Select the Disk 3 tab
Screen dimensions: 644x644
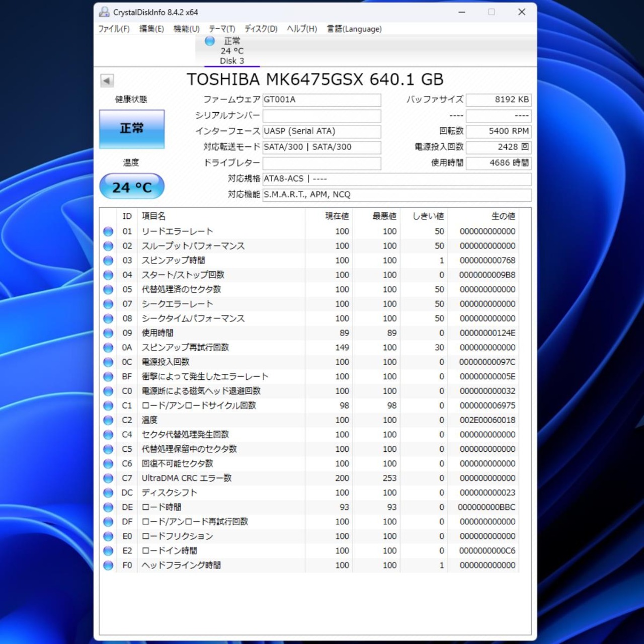tap(232, 51)
